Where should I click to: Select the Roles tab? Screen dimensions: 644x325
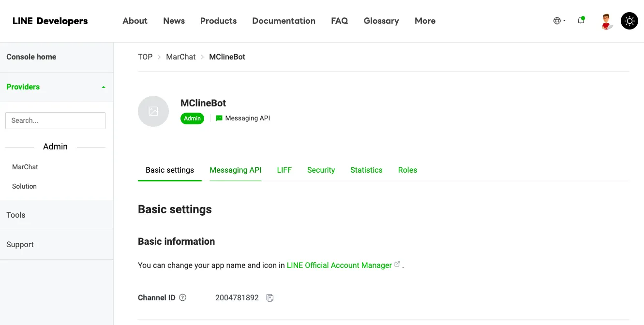pos(407,170)
